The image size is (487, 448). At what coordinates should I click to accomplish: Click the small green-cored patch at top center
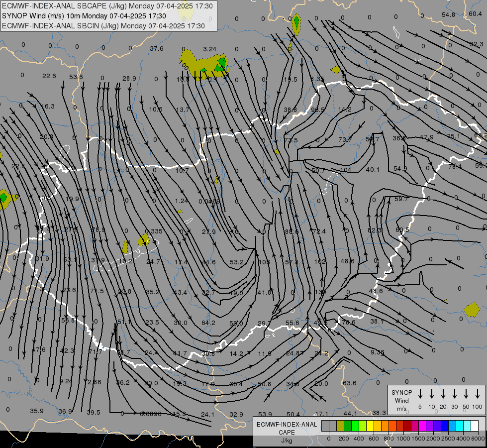coord(296,24)
